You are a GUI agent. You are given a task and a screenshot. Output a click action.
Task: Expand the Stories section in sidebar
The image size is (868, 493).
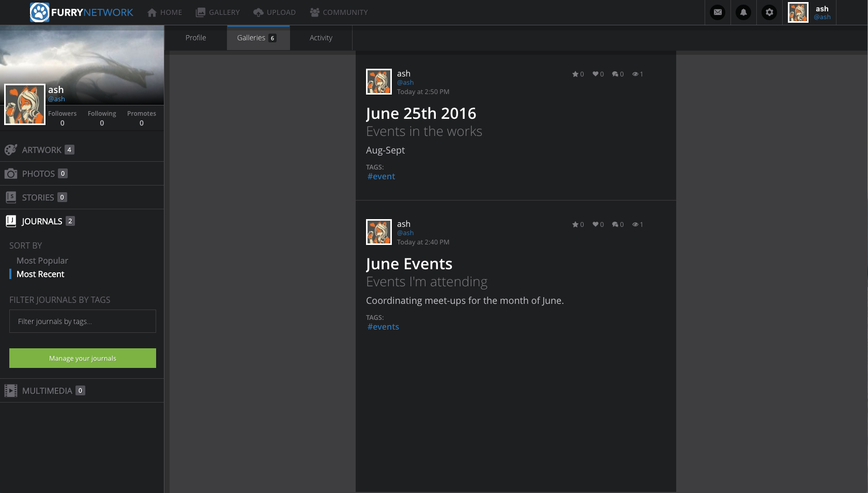coord(38,197)
